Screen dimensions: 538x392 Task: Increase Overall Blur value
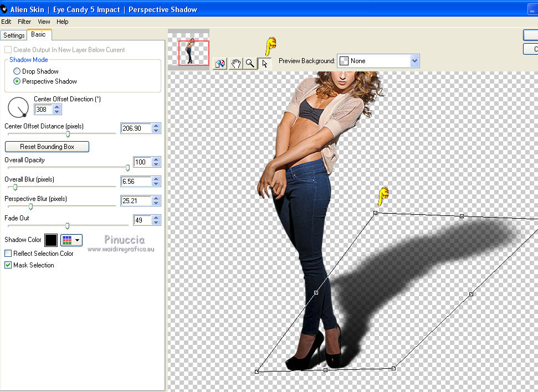[x=156, y=179]
